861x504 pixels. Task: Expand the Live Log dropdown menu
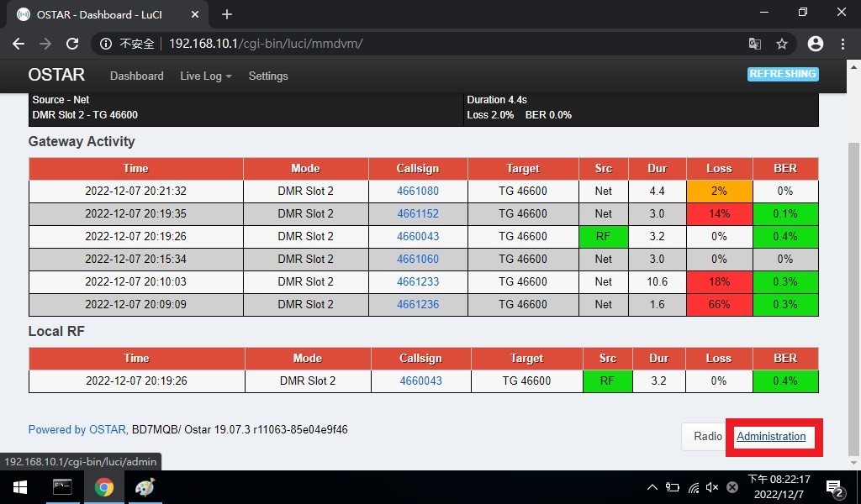[206, 76]
